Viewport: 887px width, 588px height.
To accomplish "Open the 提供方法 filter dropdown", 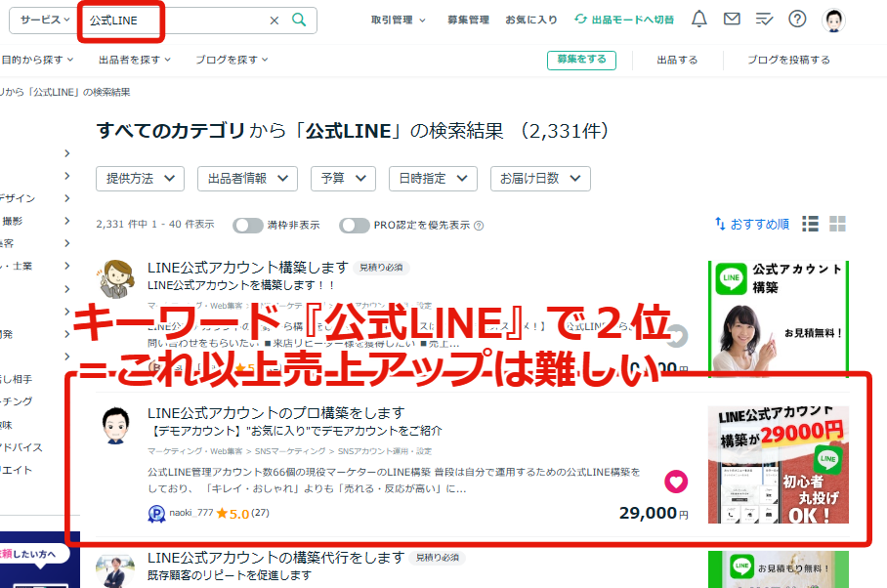I will pyautogui.click(x=140, y=178).
